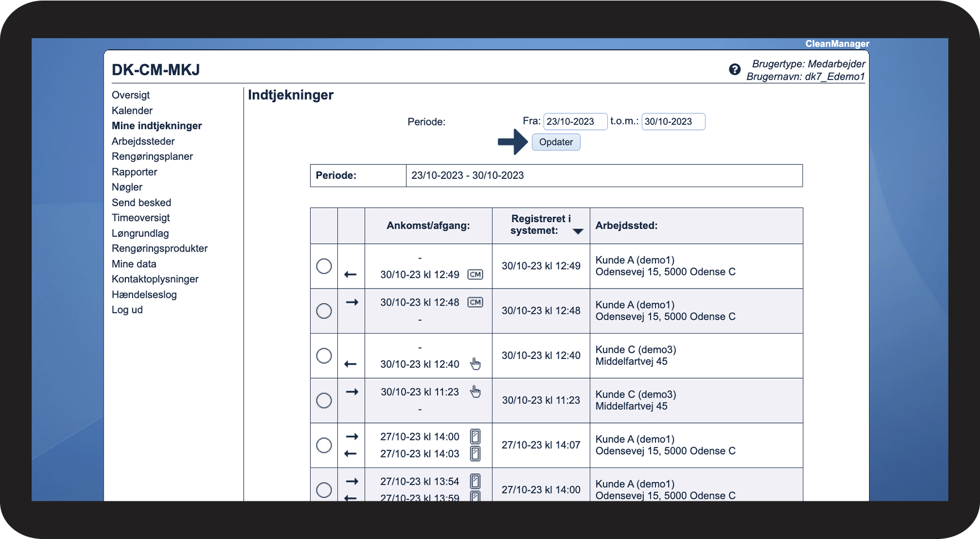Image resolution: width=980 pixels, height=539 pixels.
Task: Open Timeoversigt menu item
Action: pyautogui.click(x=141, y=218)
